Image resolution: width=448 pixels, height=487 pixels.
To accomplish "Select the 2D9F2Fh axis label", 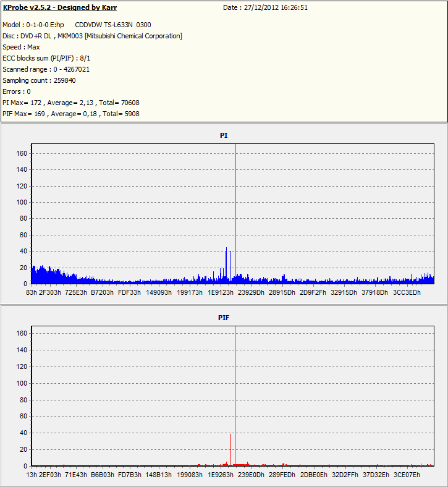I will pos(313,292).
